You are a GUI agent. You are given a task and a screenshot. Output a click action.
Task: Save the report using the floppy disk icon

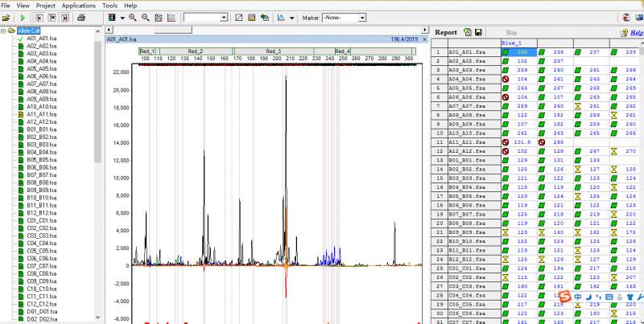pyautogui.click(x=478, y=32)
